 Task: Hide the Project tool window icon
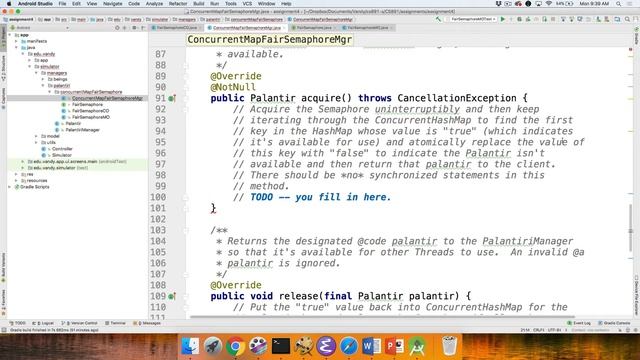(143, 28)
